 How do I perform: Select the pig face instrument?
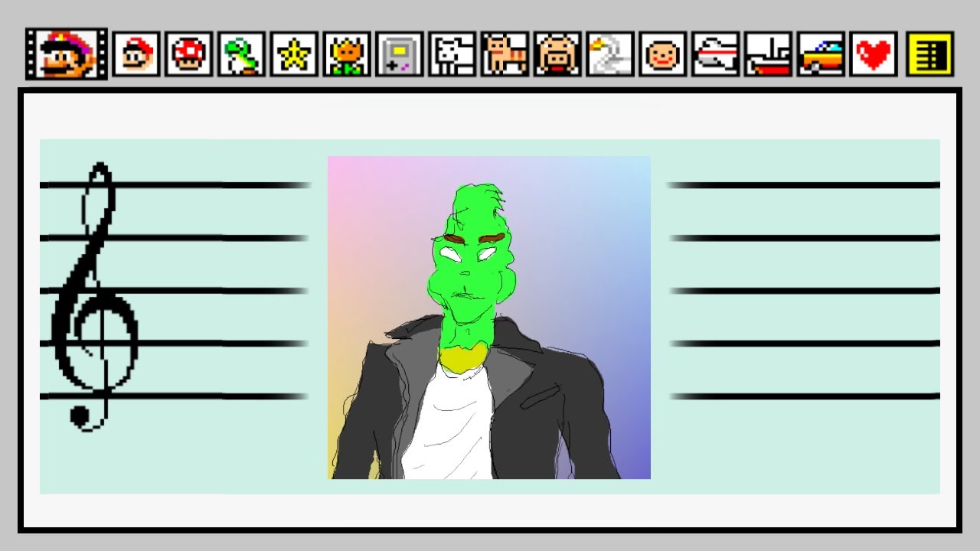pyautogui.click(x=557, y=54)
